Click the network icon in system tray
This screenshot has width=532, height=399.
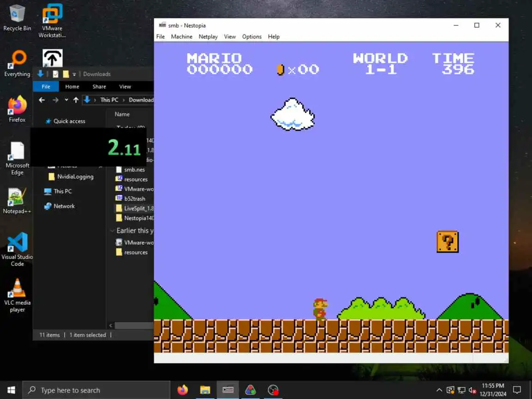461,390
